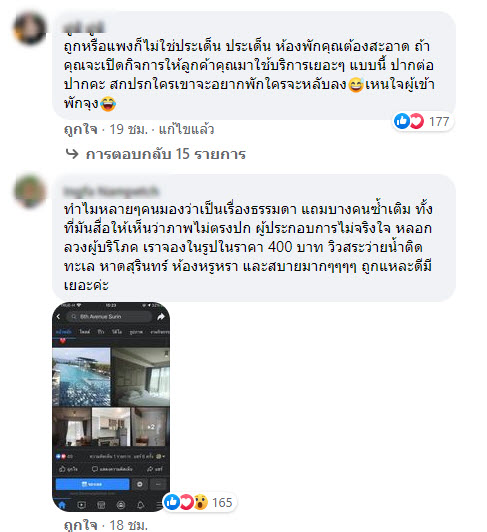Open the first commenter's profile picture

click(30, 29)
